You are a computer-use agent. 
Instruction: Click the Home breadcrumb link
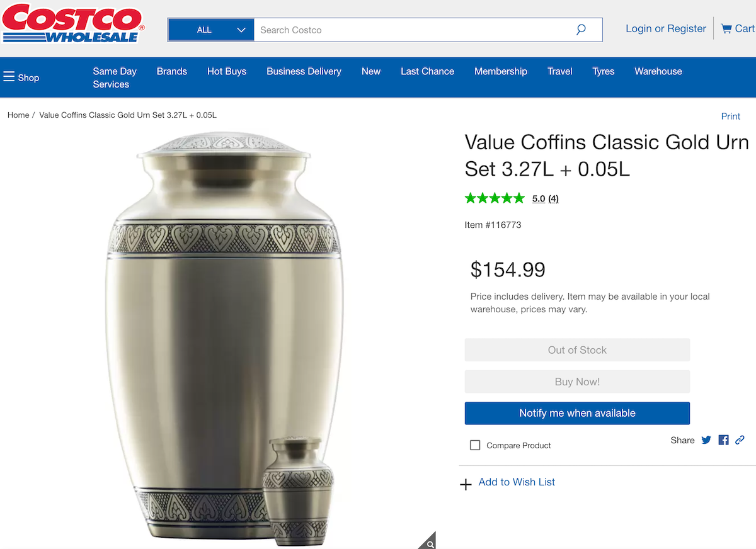pos(18,115)
